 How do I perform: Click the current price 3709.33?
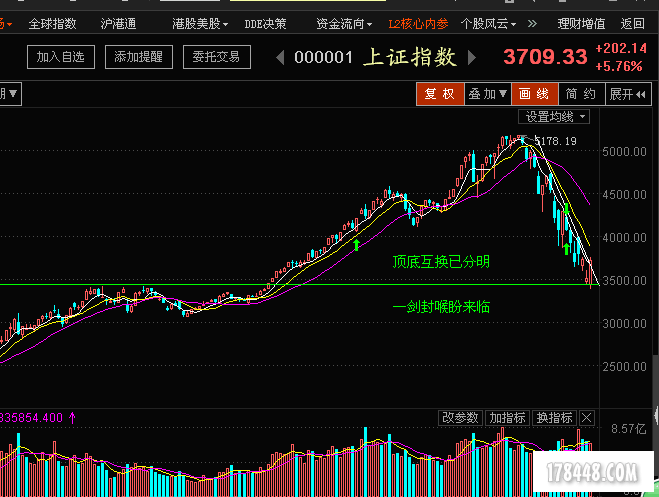(545, 57)
